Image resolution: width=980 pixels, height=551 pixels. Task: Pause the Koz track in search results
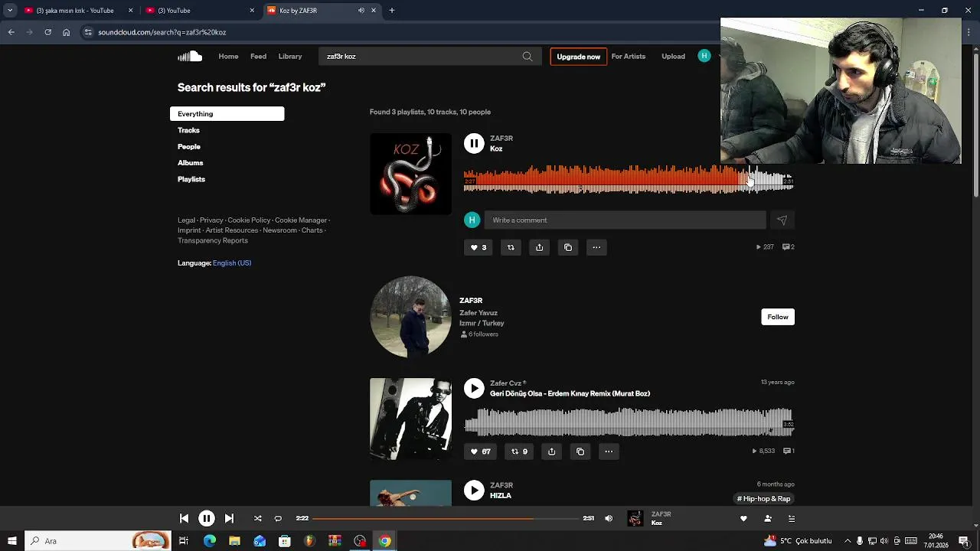[x=474, y=143]
